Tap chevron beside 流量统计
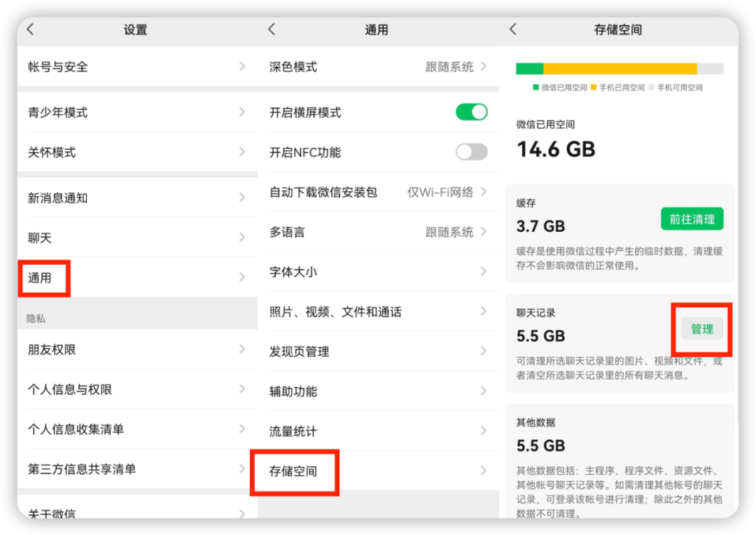This screenshot has height=535, width=756. click(x=483, y=431)
